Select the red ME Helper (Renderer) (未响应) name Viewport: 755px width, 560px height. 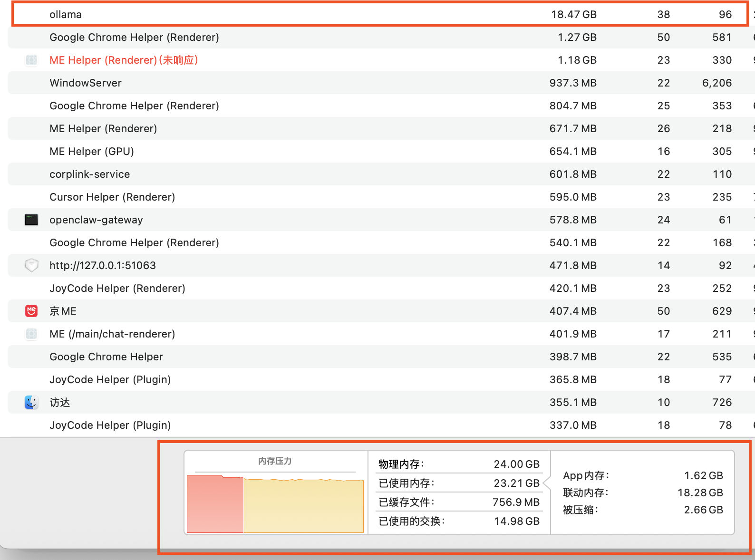tap(124, 60)
